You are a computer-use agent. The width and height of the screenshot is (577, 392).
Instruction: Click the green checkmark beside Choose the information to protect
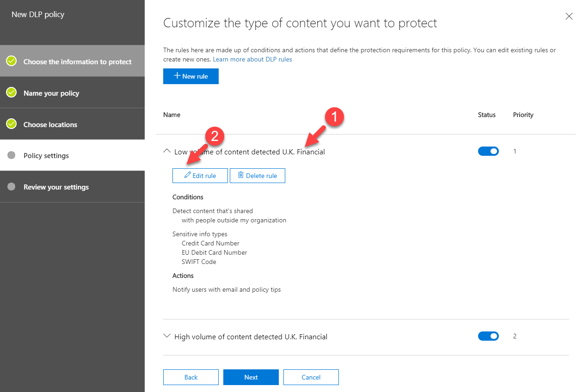12,61
